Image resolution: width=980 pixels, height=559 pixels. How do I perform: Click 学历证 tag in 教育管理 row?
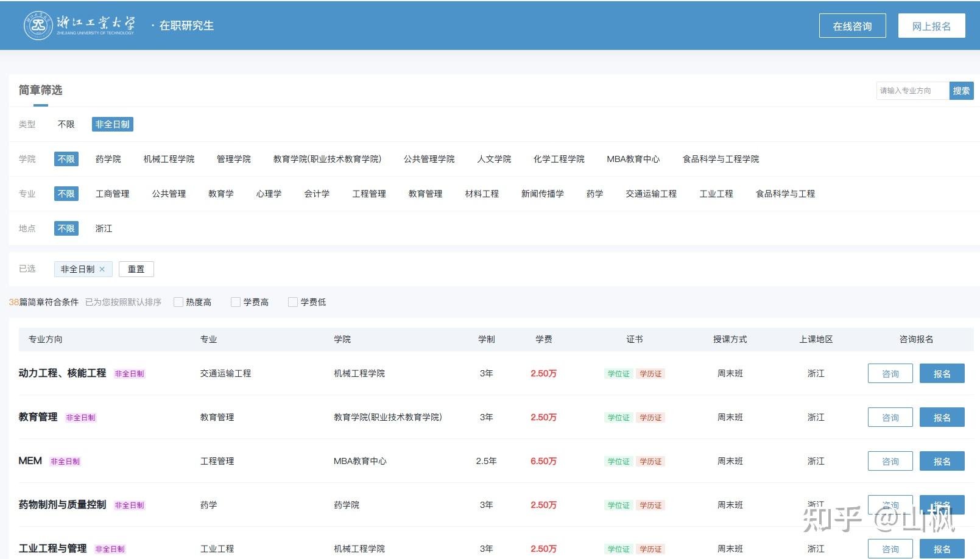[x=650, y=418]
